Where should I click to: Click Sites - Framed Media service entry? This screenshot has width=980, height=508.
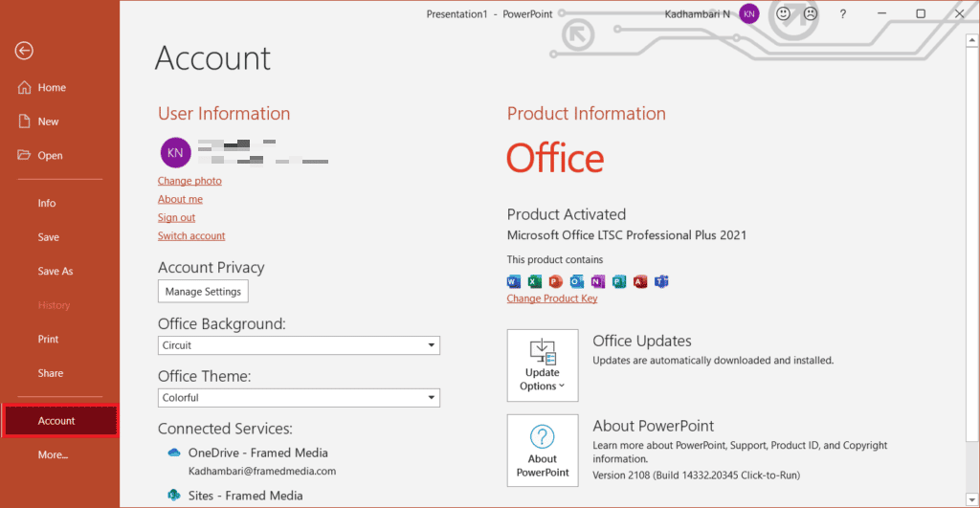246,496
